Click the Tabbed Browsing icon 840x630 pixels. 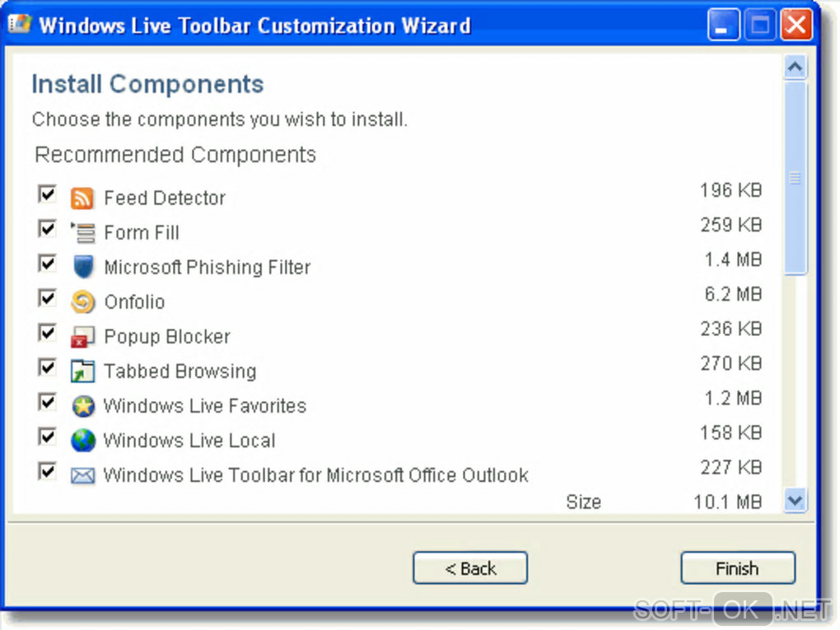click(x=82, y=371)
